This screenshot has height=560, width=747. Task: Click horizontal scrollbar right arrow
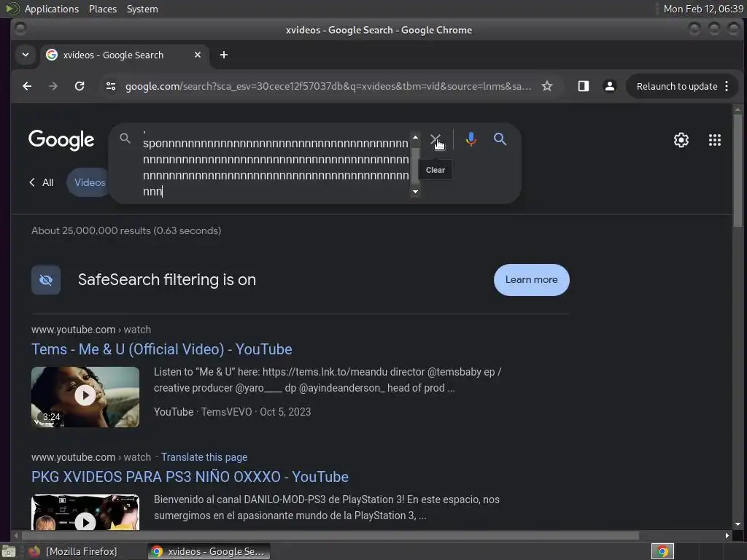tap(727, 536)
